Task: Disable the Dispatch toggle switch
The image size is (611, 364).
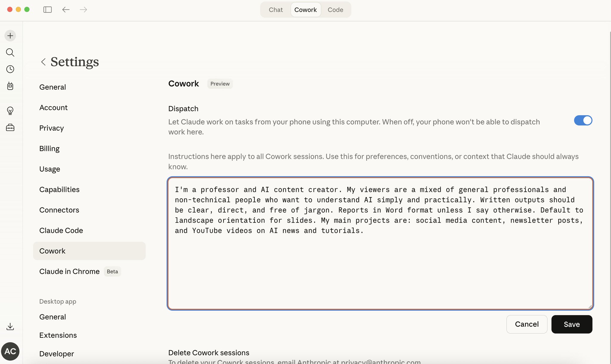Action: [x=583, y=121]
